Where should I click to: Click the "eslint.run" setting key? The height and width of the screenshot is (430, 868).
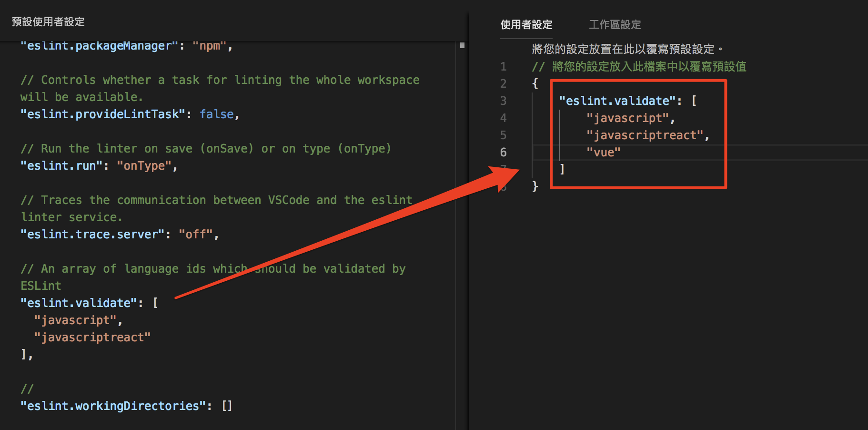point(61,165)
